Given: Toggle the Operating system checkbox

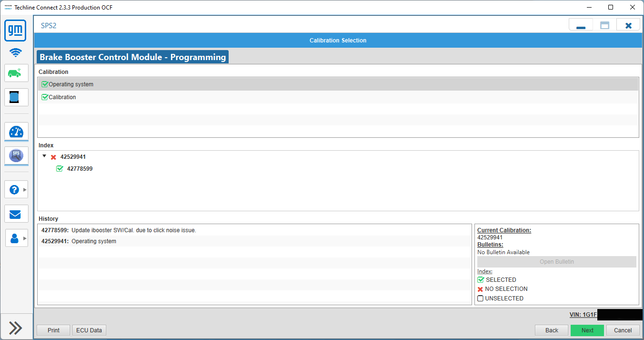Looking at the screenshot, I should (x=45, y=84).
